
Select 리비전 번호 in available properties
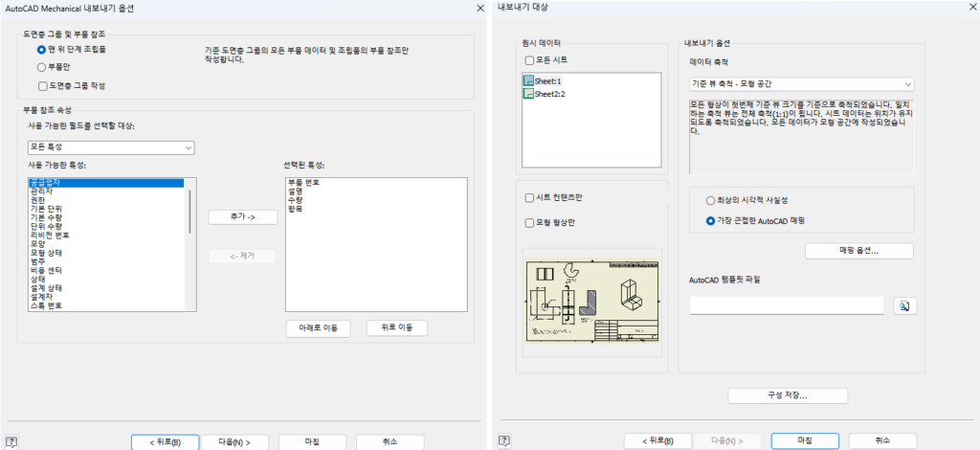(x=49, y=235)
